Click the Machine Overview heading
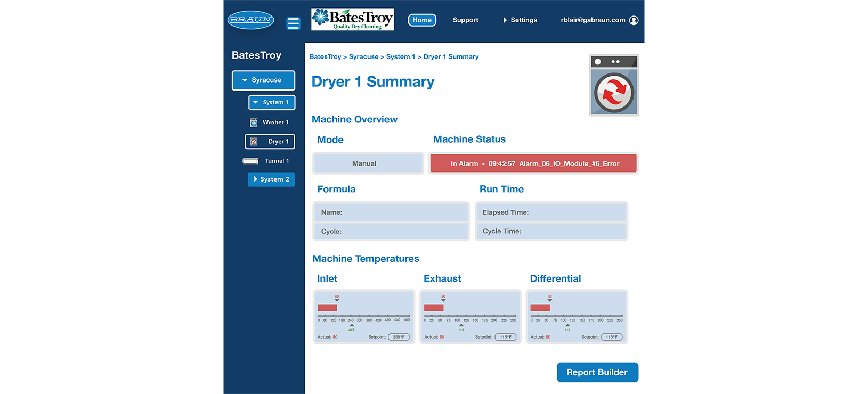 point(354,119)
